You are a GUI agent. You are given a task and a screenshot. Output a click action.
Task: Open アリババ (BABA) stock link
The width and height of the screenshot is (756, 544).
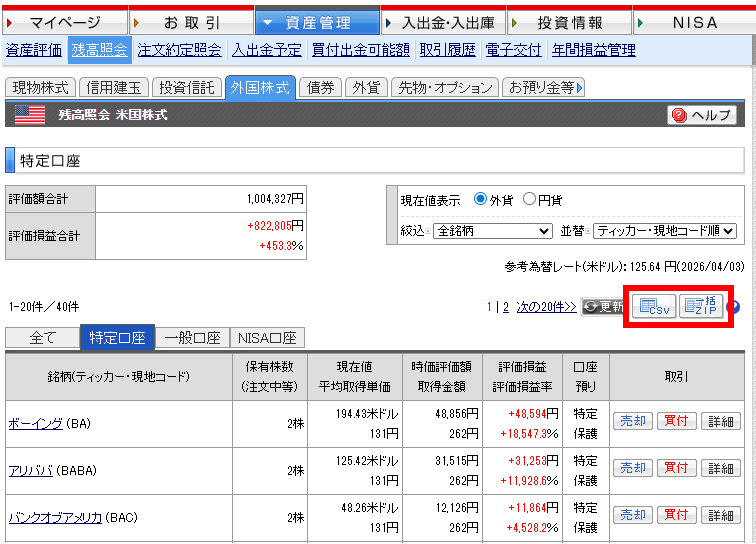click(30, 469)
